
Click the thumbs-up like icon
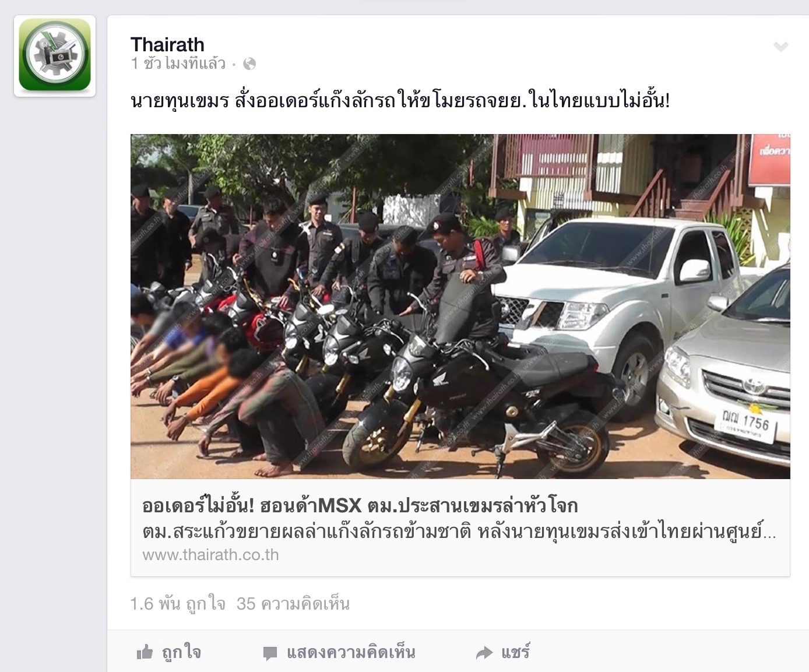pyautogui.click(x=145, y=652)
